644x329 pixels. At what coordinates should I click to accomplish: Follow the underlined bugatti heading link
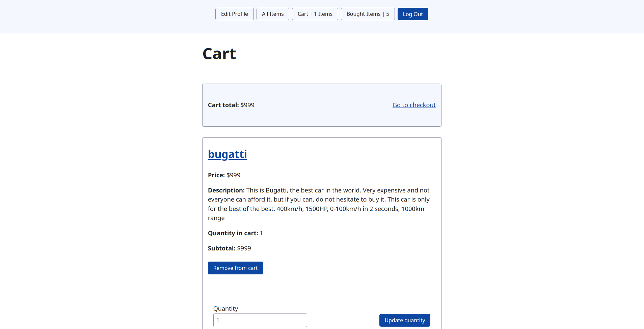coord(227,154)
